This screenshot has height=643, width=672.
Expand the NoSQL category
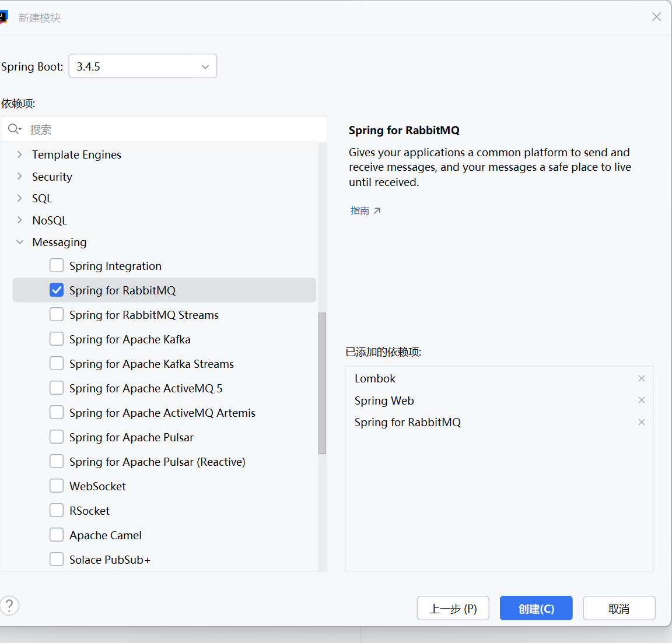(19, 220)
